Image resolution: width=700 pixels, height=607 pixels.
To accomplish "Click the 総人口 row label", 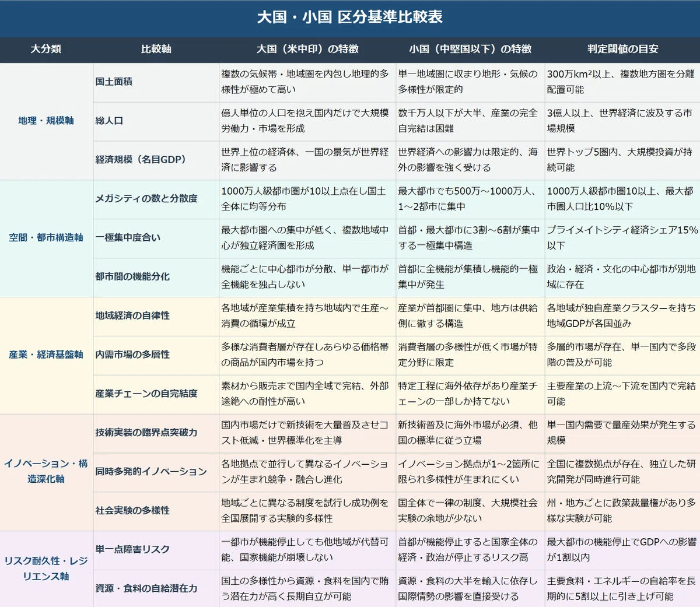I will coord(110,121).
